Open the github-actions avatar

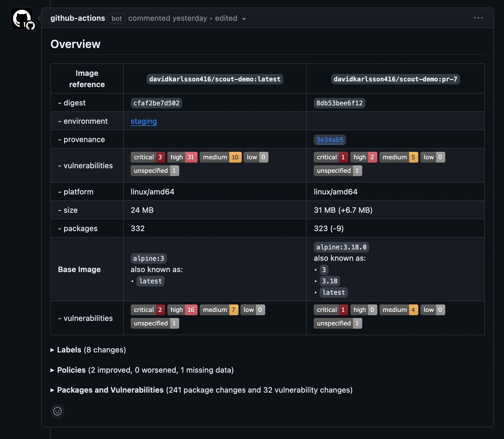(22, 18)
